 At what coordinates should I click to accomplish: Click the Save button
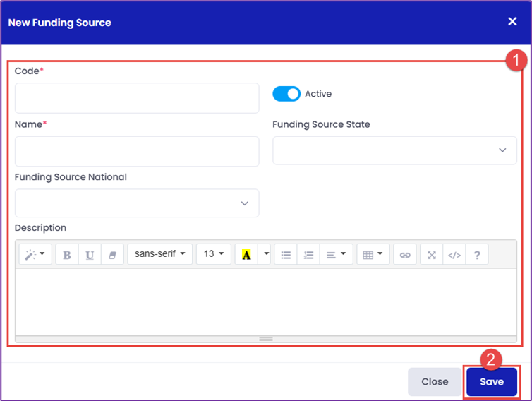[492, 382]
